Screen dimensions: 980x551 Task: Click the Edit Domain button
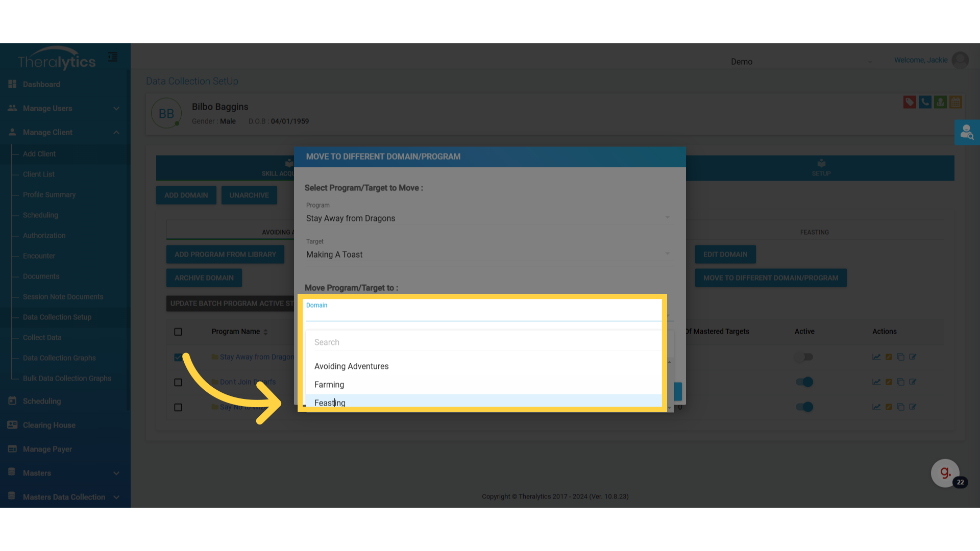725,255
